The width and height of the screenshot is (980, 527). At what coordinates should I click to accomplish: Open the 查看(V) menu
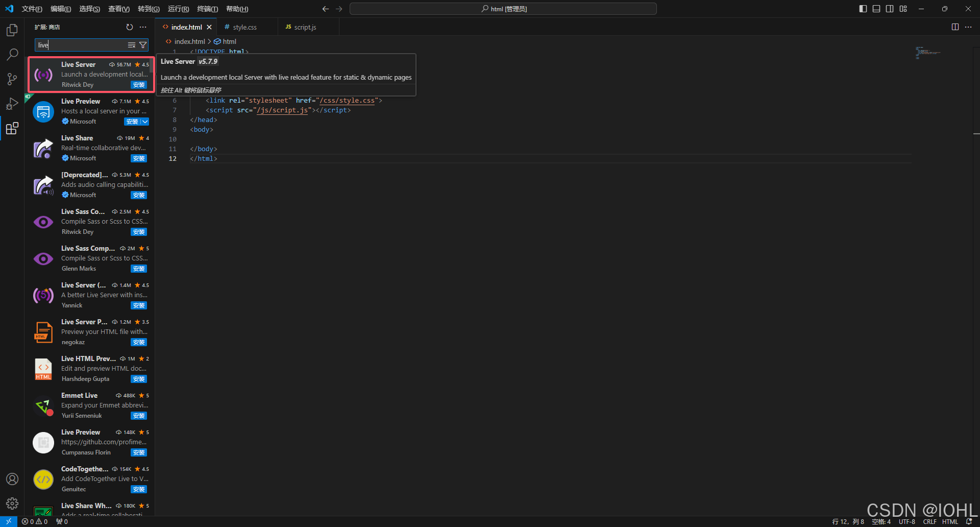pos(119,9)
